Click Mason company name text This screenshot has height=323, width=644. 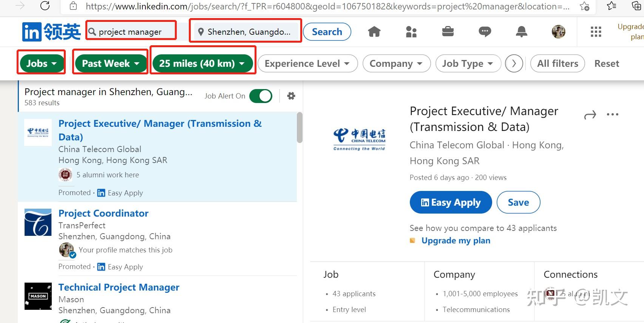tap(71, 299)
